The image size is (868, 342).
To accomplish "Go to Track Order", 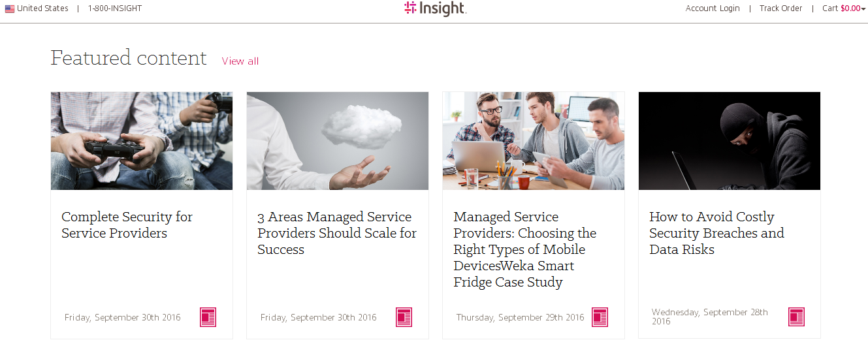I will pos(780,8).
